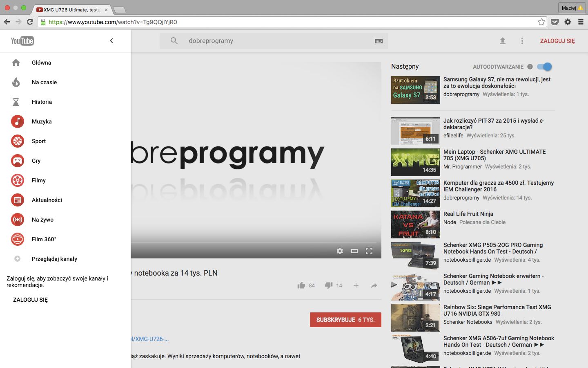Open the Maciej profile button

[572, 8]
